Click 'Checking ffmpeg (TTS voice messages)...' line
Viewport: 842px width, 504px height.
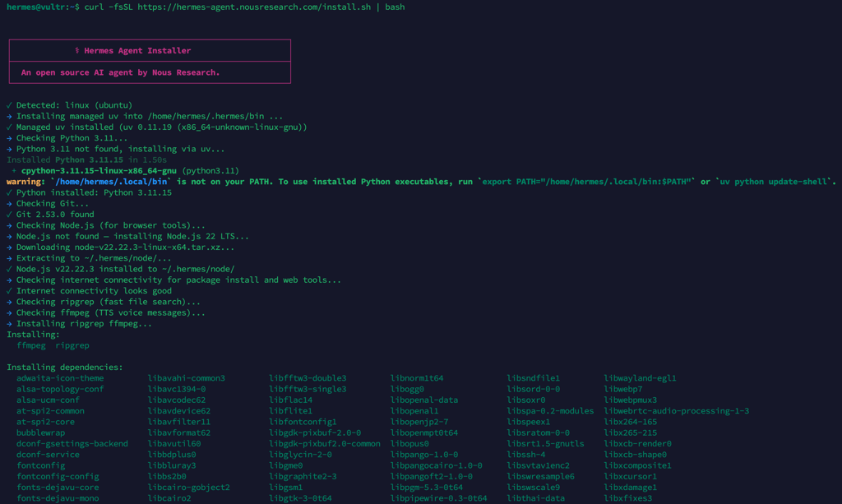coord(106,312)
